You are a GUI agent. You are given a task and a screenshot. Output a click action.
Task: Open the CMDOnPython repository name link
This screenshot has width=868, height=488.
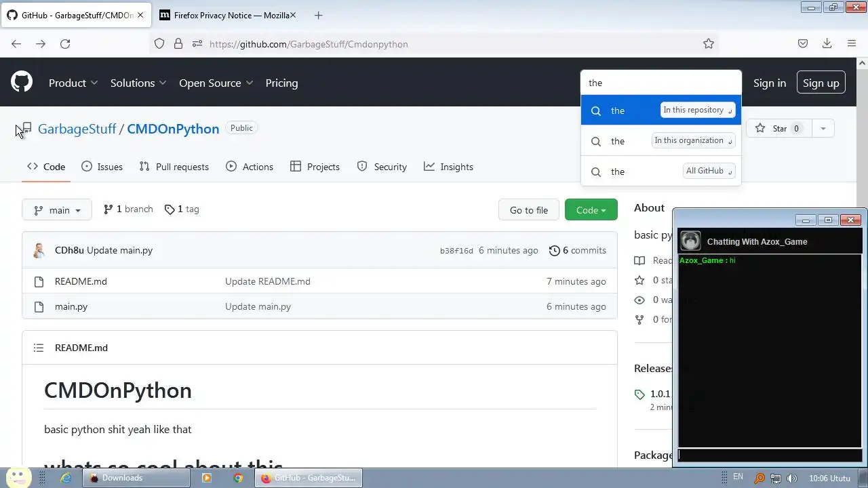[173, 129]
